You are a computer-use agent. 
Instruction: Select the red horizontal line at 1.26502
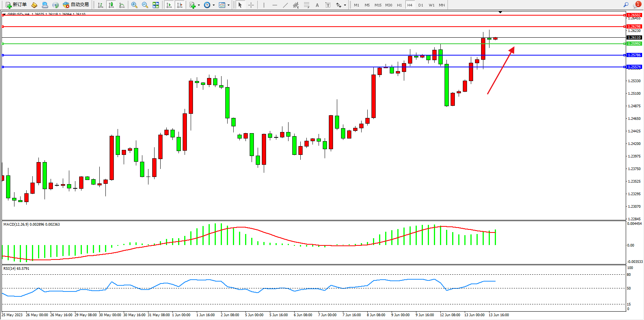[x=304, y=15]
